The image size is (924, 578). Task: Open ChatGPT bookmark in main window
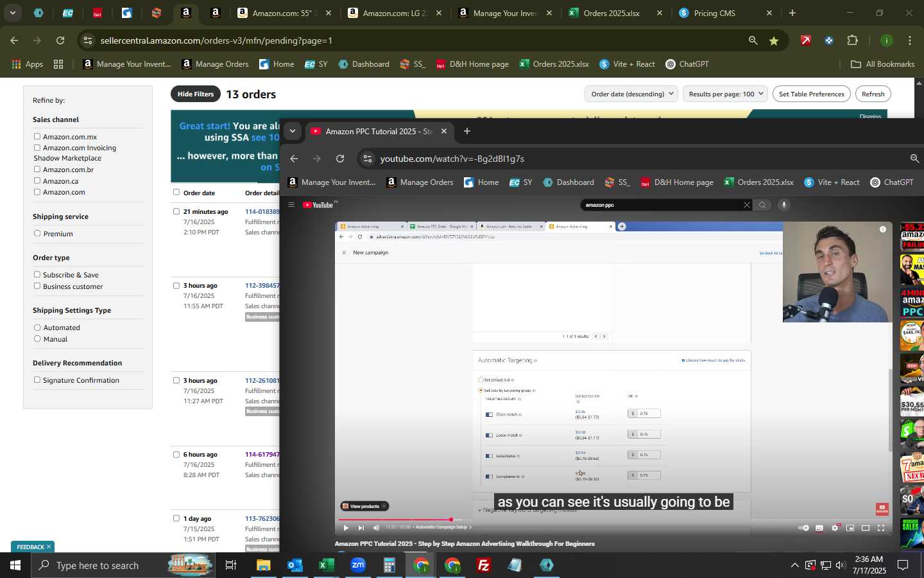(687, 64)
